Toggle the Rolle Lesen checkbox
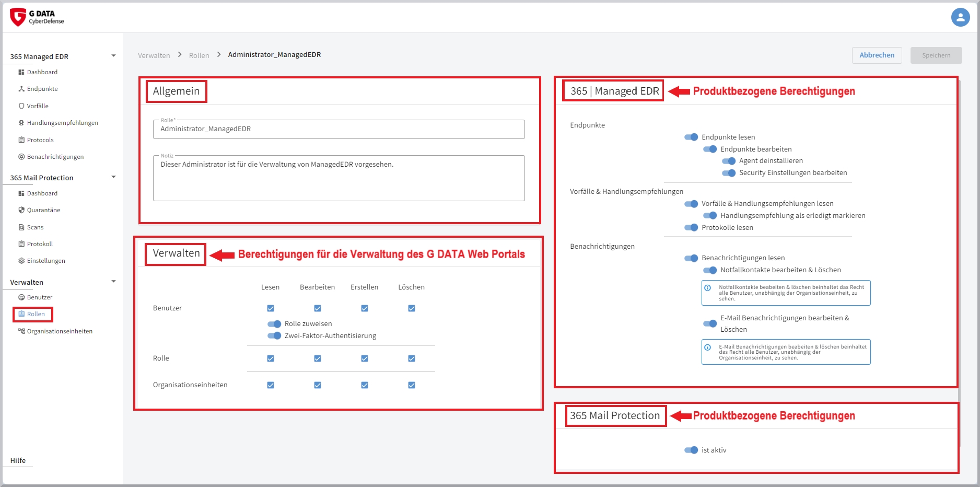 coord(271,358)
